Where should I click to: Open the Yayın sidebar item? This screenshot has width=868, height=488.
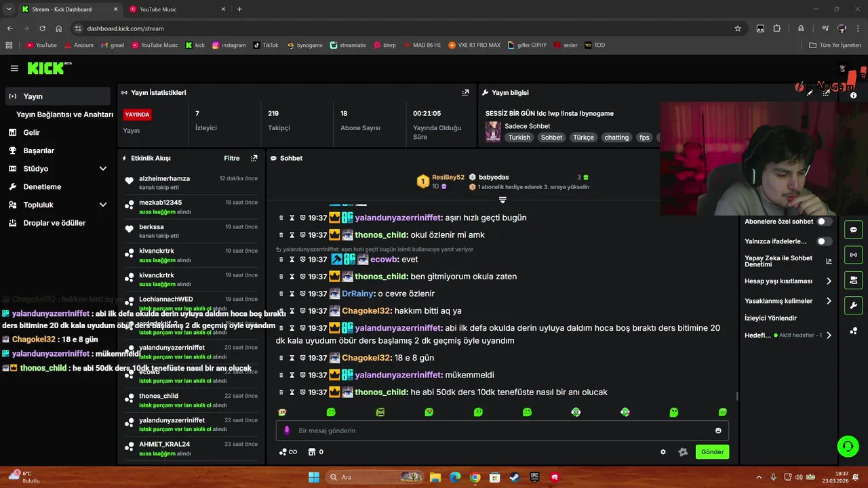[57, 96]
